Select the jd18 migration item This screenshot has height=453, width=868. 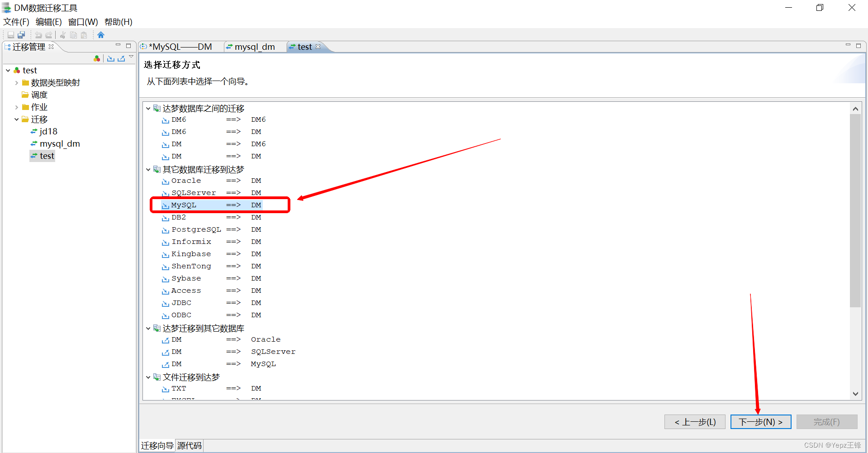click(44, 132)
